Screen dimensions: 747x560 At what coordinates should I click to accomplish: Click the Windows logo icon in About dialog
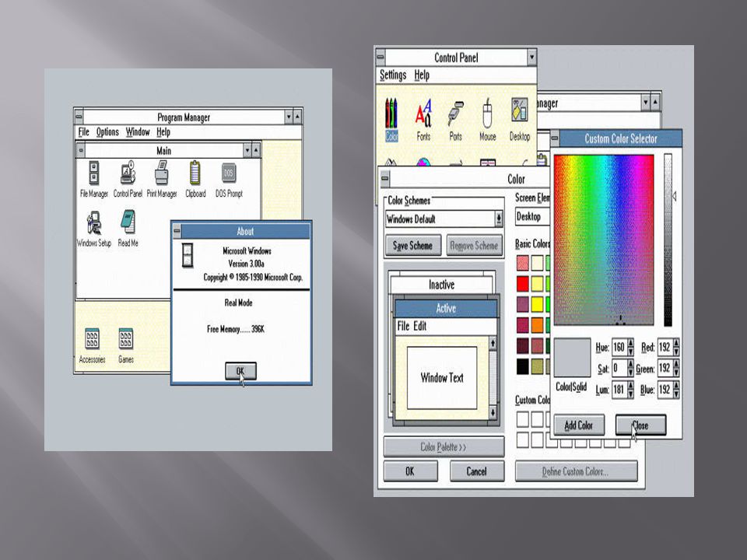(188, 255)
